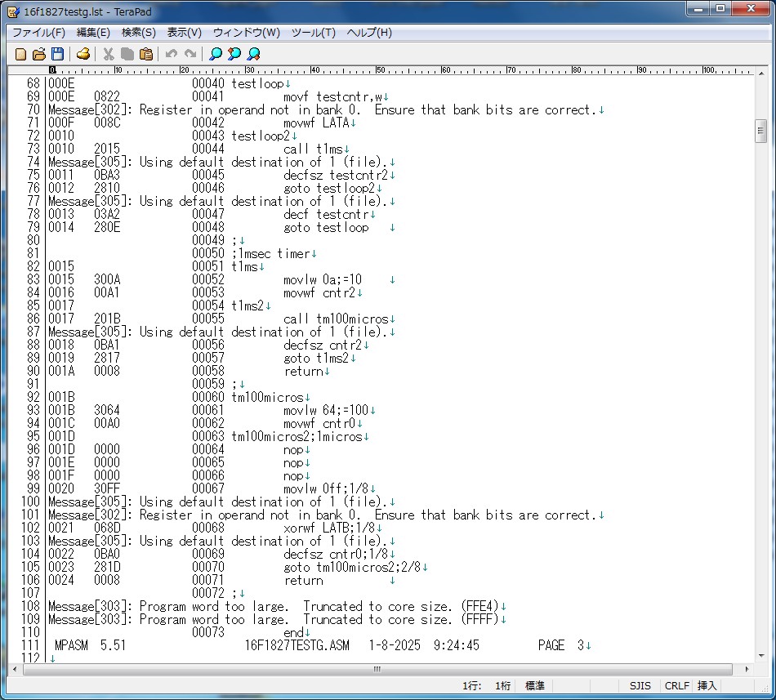Image resolution: width=776 pixels, height=700 pixels.
Task: Click the Print toolbar icon
Action: click(x=83, y=54)
